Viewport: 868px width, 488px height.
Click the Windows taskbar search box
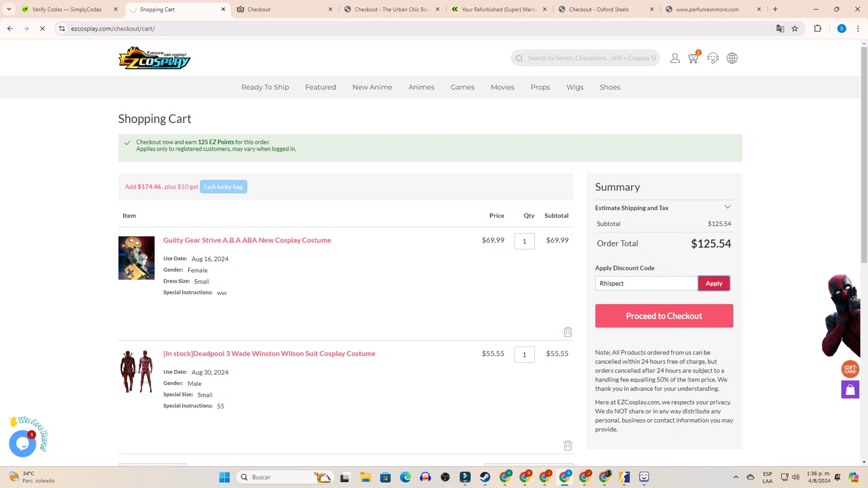tap(285, 477)
